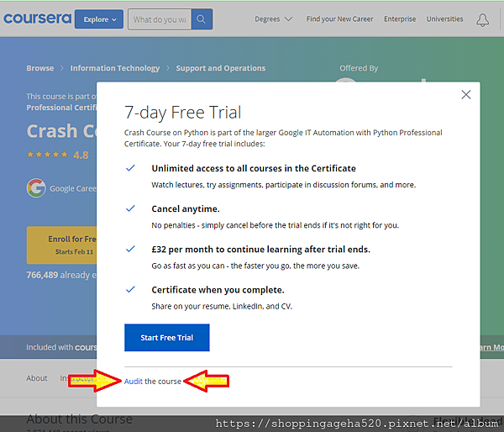Screen dimensions: 504x432
Task: Click the Audit link in the dialog
Action: 134,382
